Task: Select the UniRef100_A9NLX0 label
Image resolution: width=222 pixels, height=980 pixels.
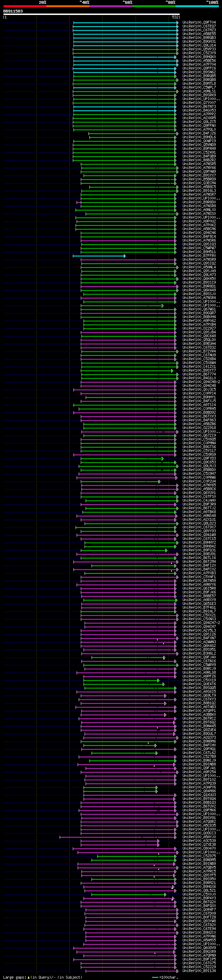Action: 199,210
